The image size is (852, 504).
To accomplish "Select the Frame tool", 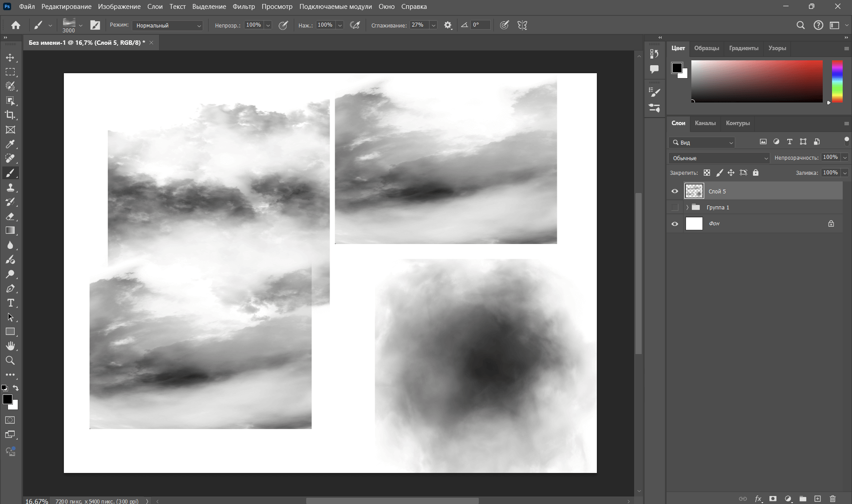I will 10,130.
